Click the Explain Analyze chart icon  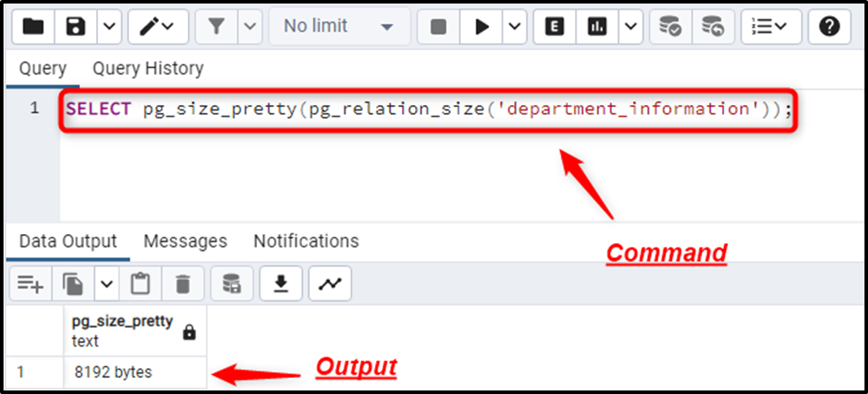coord(597,27)
